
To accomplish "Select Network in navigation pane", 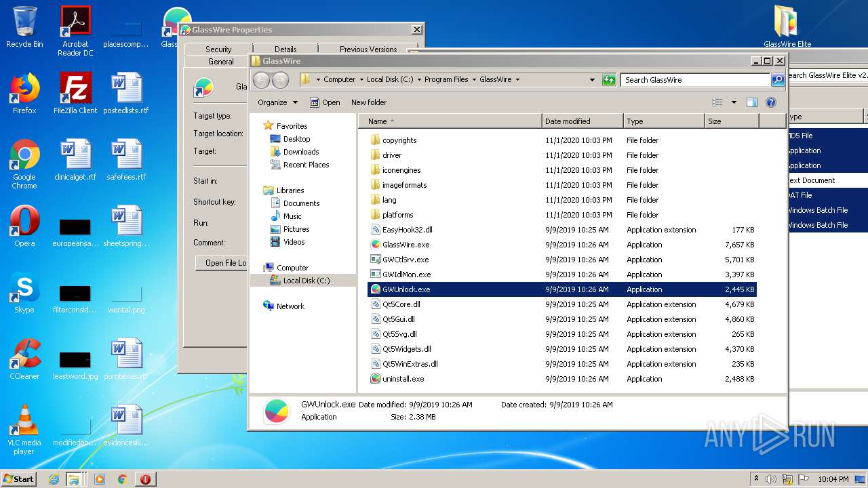I will coord(290,306).
